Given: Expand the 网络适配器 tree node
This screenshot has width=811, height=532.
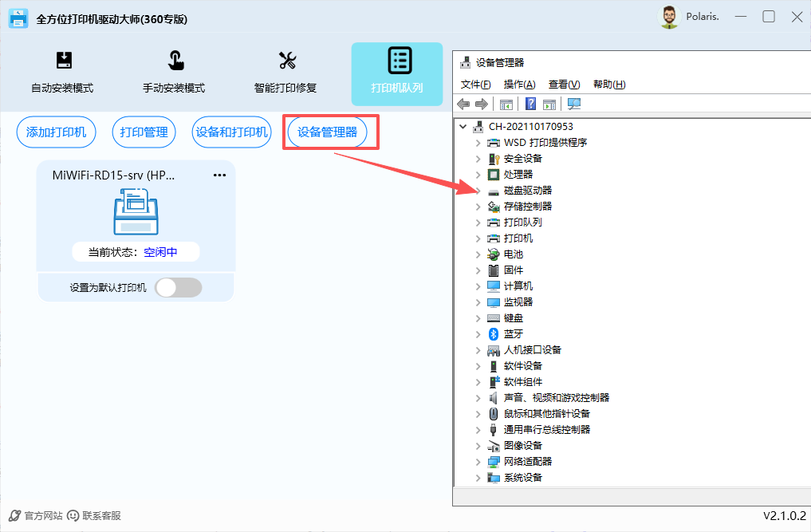Looking at the screenshot, I should click(x=478, y=462).
